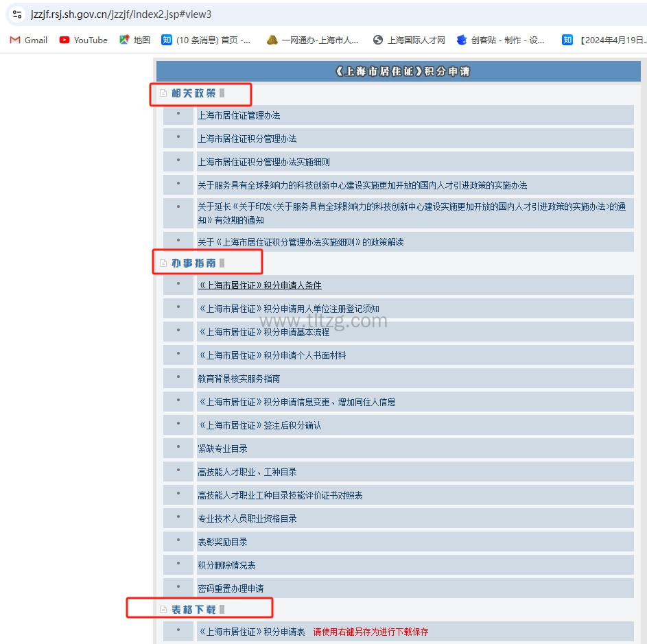Open the 一网通办 bookmark
The width and height of the screenshot is (647, 644).
pyautogui.click(x=312, y=40)
